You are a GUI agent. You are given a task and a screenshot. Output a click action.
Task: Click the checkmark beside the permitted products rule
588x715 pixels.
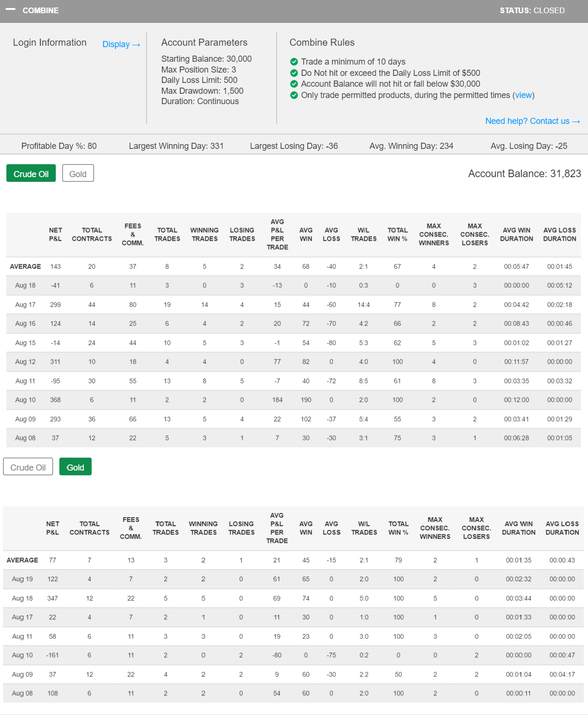click(294, 95)
